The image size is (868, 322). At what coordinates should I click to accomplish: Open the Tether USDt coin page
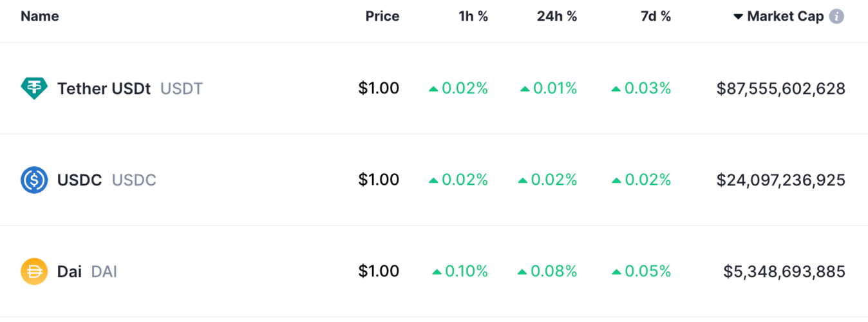coord(104,89)
